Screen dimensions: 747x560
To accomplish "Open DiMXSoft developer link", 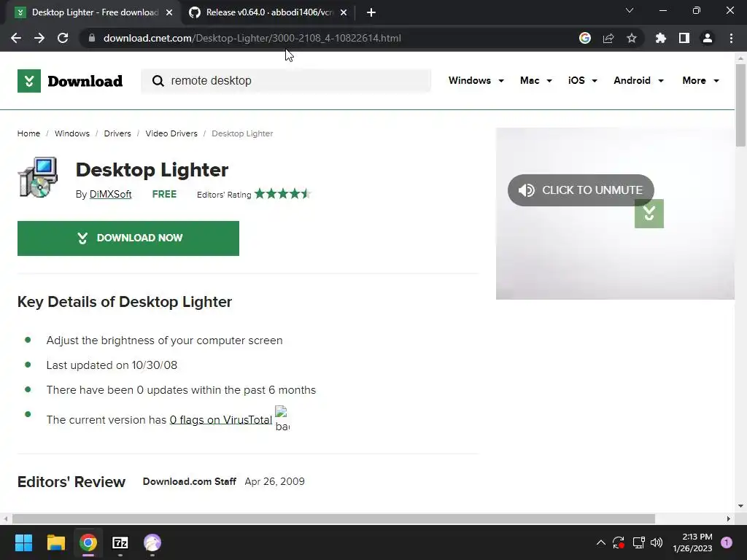I will [x=111, y=194].
